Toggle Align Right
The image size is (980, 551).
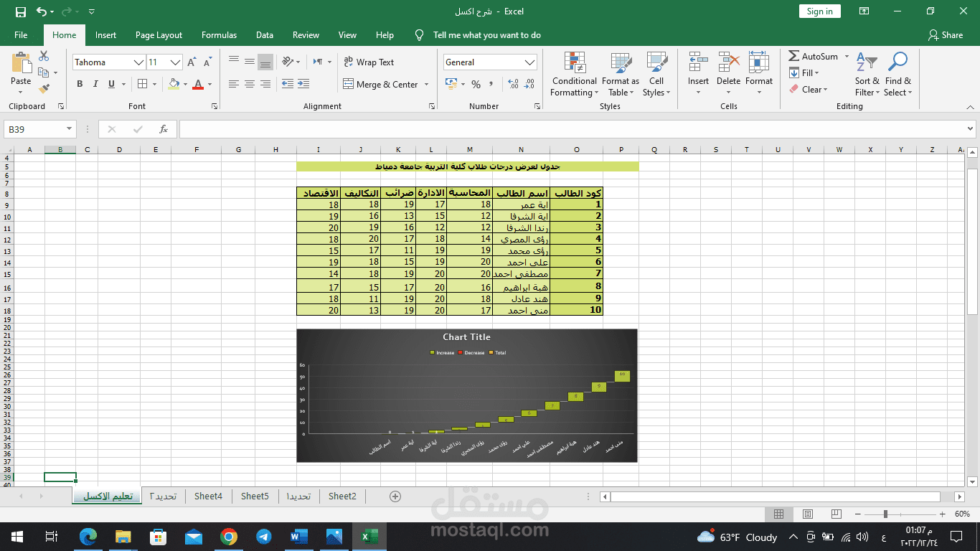click(x=265, y=84)
